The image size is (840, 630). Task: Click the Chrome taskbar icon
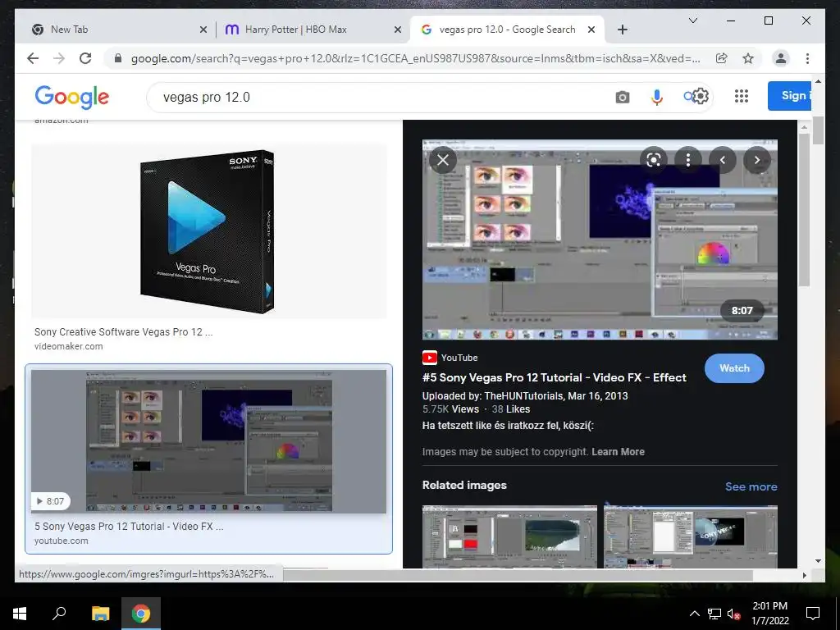click(x=141, y=614)
